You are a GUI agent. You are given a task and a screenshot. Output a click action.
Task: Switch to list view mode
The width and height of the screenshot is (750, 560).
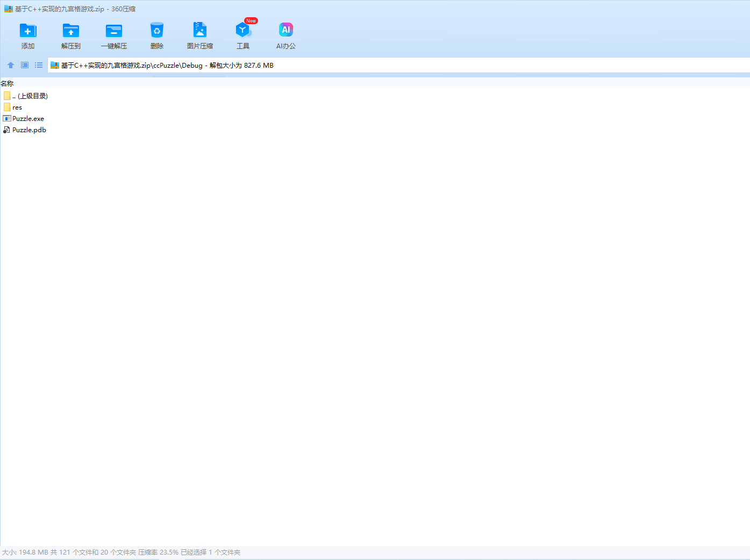point(39,65)
